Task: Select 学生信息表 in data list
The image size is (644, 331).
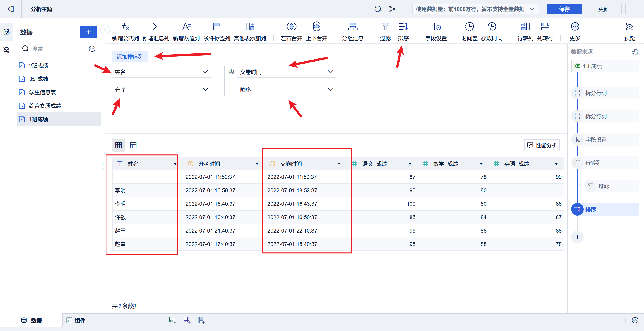Action: [42, 92]
